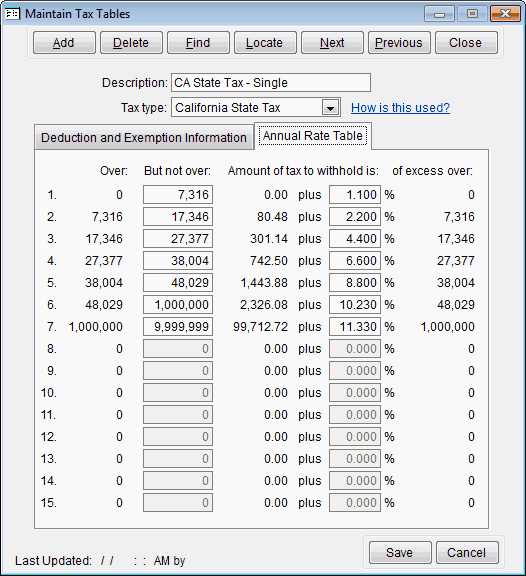The image size is (526, 576).
Task: Click the 2,326.08 tax amount value
Action: [264, 305]
